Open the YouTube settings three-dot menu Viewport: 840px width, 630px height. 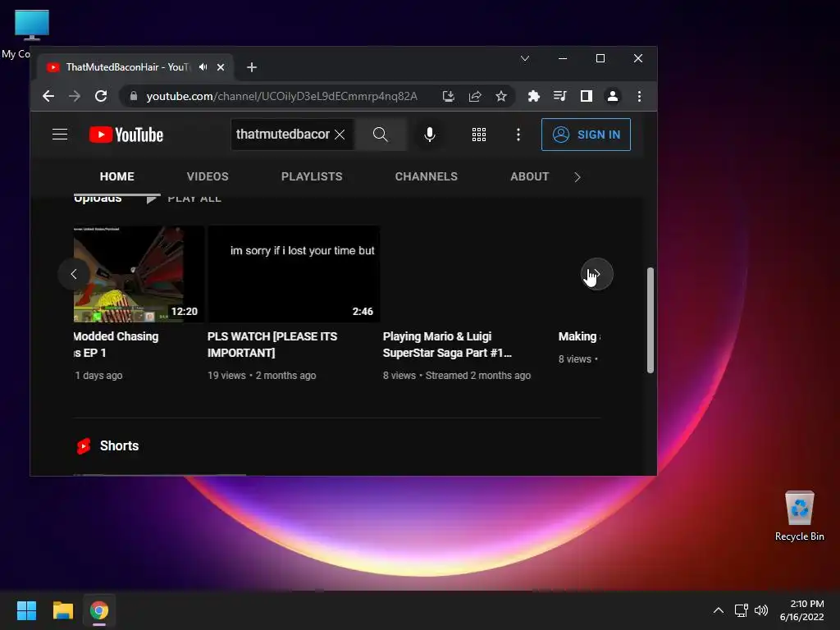[518, 135]
